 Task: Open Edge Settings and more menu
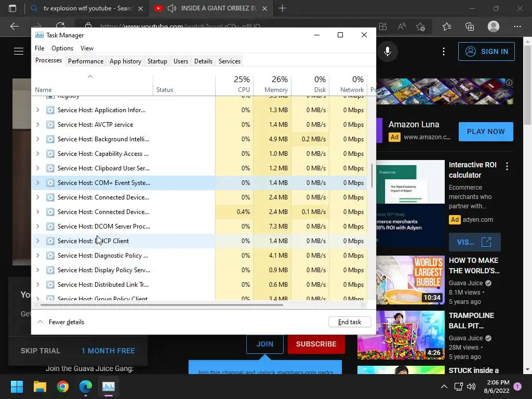517,26
